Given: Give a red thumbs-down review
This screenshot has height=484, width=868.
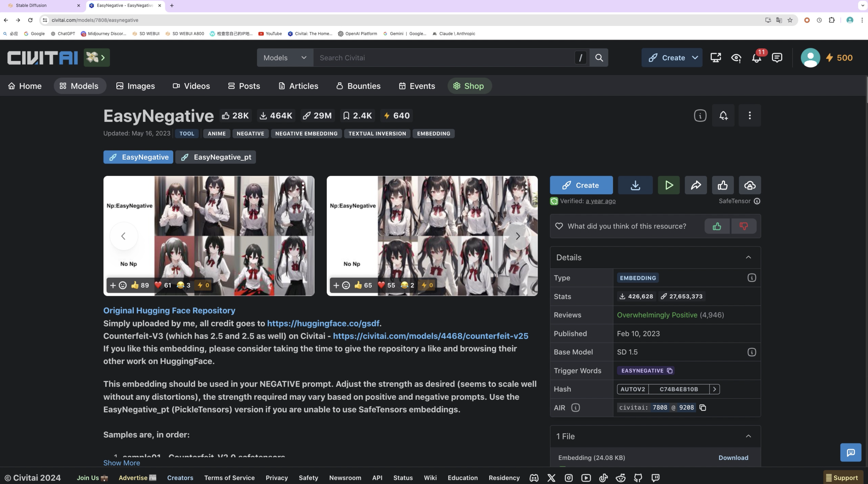Looking at the screenshot, I should click(744, 226).
